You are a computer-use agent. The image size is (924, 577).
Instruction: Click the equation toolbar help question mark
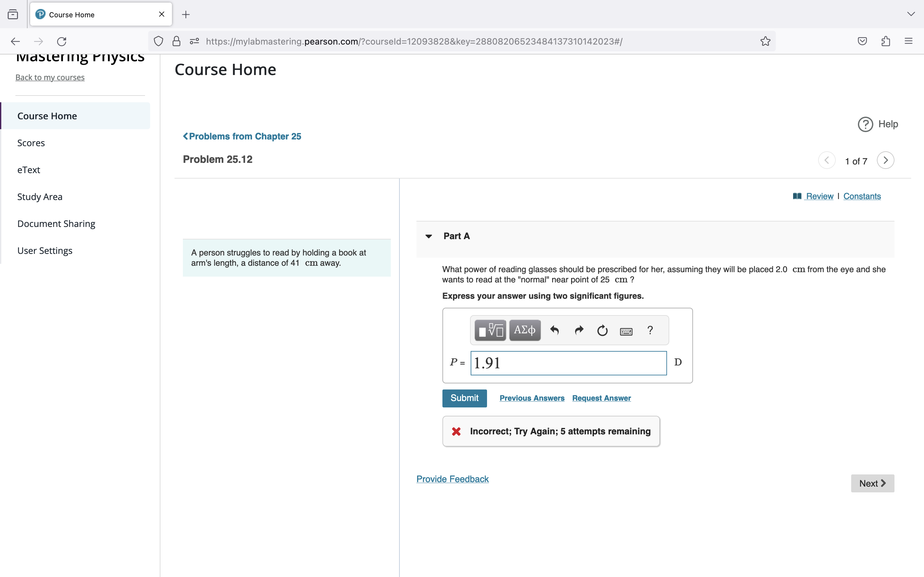650,330
